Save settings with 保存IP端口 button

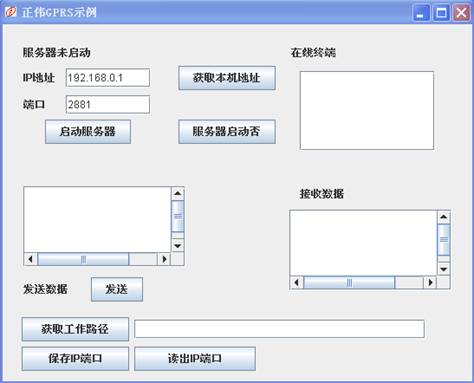(75, 359)
